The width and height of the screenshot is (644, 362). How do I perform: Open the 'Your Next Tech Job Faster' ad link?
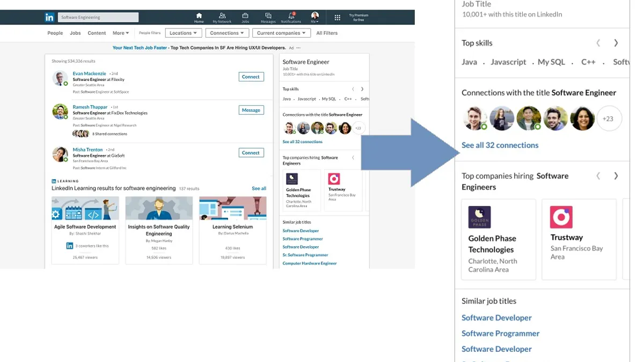[x=140, y=48]
